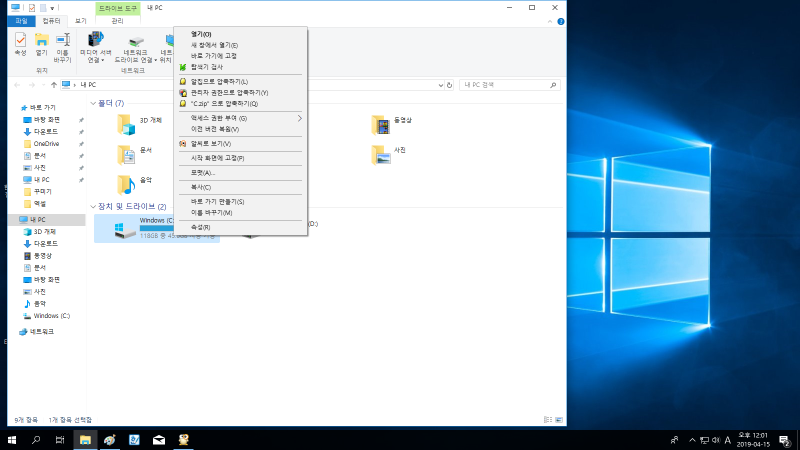Select the 동영상 folder in main pane
Image resolution: width=800 pixels, height=450 pixels.
pos(391,124)
